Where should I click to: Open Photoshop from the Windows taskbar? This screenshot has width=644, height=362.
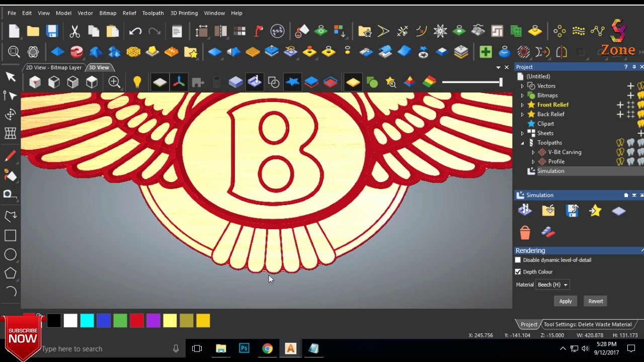244,348
